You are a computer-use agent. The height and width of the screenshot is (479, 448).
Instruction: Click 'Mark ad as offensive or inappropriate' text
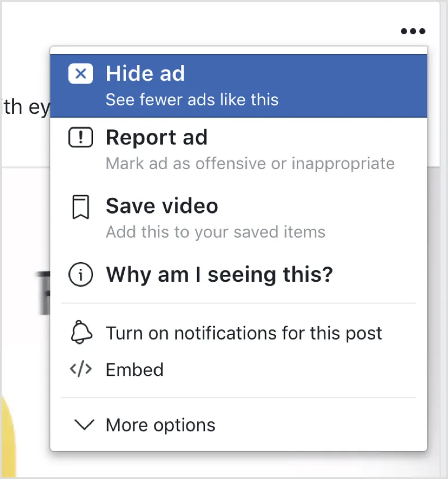pos(250,164)
